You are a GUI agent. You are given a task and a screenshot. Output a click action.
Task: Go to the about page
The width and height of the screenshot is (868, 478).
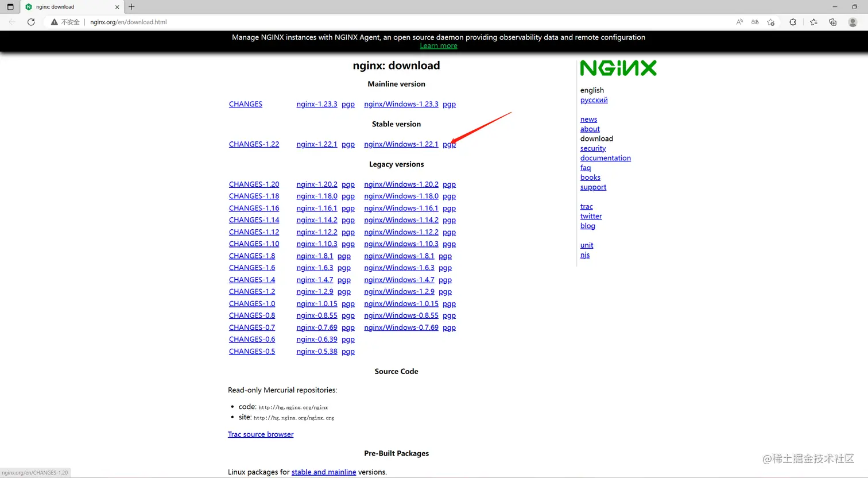click(590, 129)
